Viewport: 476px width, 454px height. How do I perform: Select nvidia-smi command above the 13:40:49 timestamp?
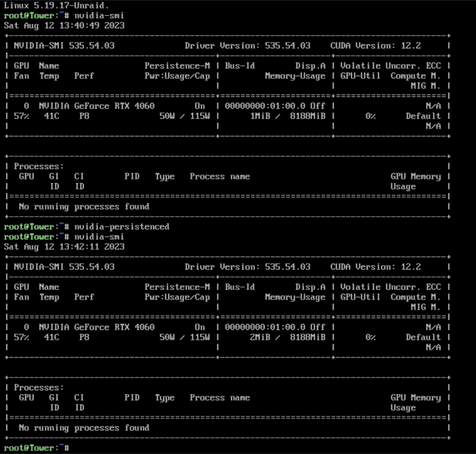[99, 15]
